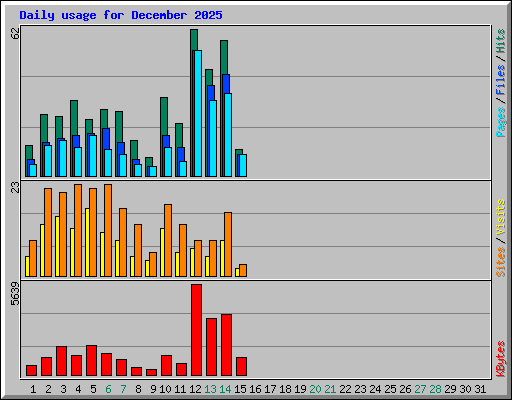Image resolution: width=512 pixels, height=400 pixels.
Task: Click the red KBytes bar for day 9
Action: pos(151,372)
